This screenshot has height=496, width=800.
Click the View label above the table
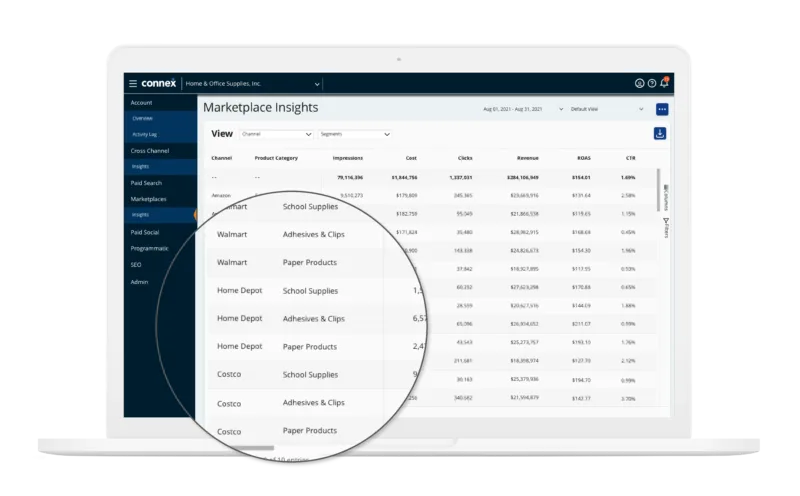click(222, 134)
